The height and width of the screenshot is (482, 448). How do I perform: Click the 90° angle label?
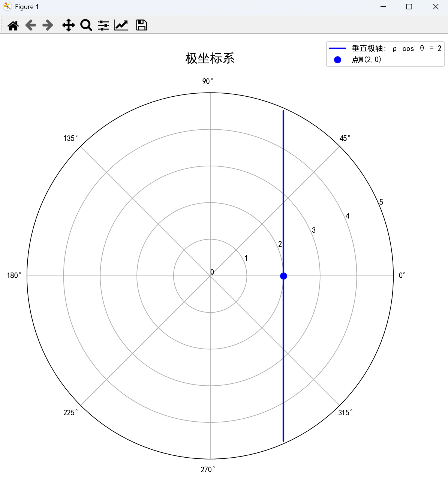[x=208, y=81]
